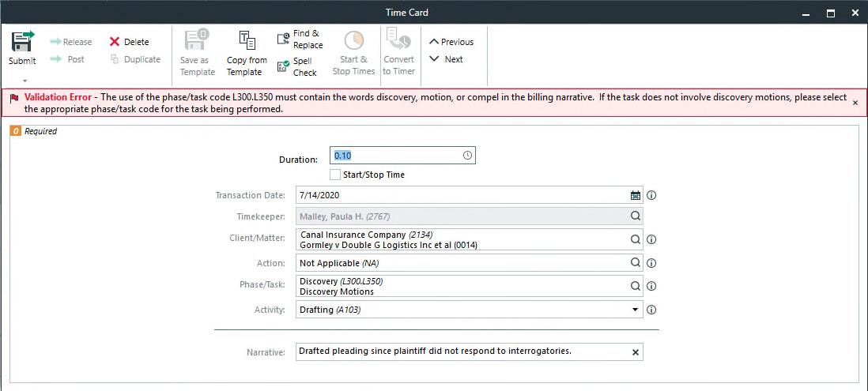868x391 pixels.
Task: Click the Phase/Task search magnifier
Action: pos(636,286)
